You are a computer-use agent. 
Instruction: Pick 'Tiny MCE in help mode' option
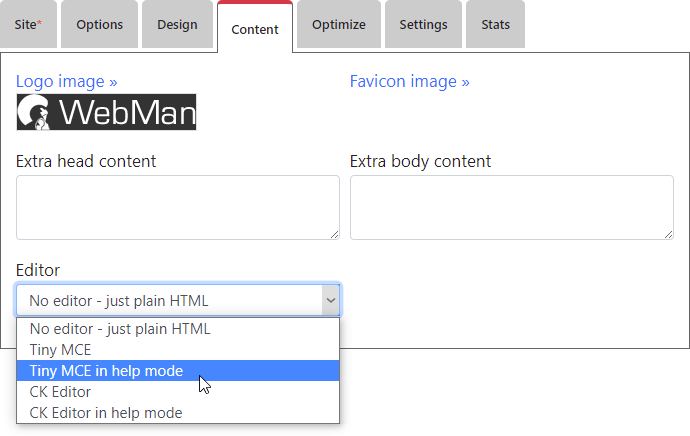coord(106,371)
